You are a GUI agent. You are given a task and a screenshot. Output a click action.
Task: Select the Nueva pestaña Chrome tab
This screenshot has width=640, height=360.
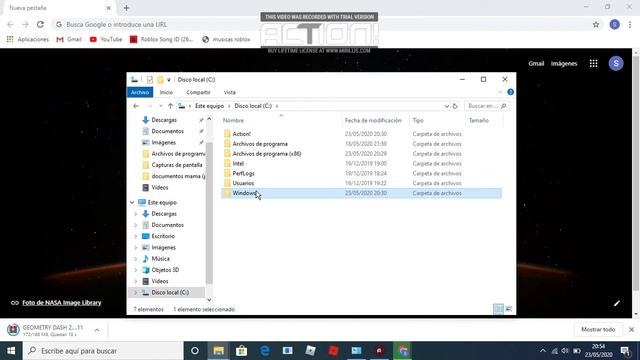click(57, 8)
